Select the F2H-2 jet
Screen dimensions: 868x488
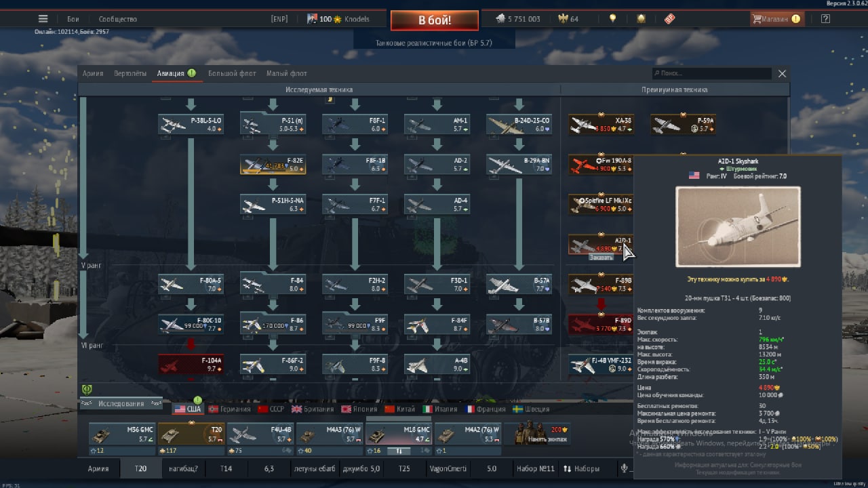(x=355, y=284)
